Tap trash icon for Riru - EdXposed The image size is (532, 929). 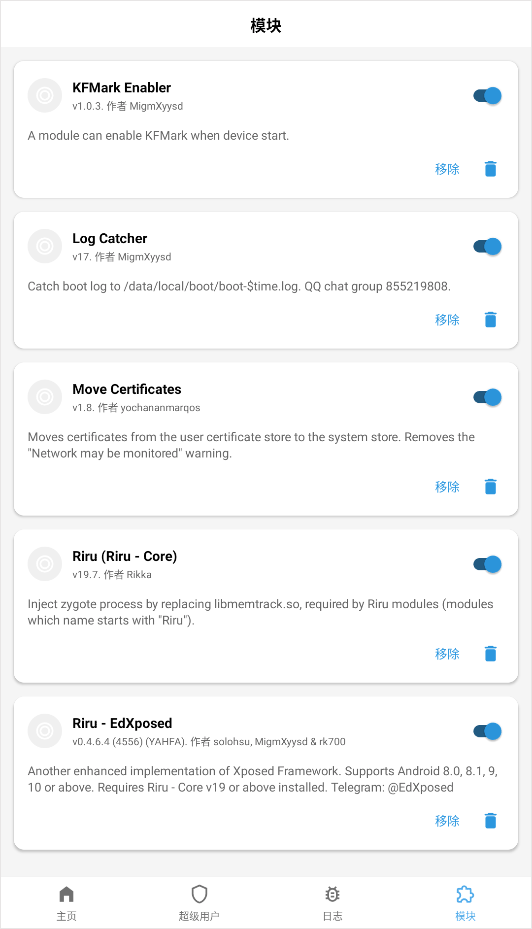[x=491, y=821]
